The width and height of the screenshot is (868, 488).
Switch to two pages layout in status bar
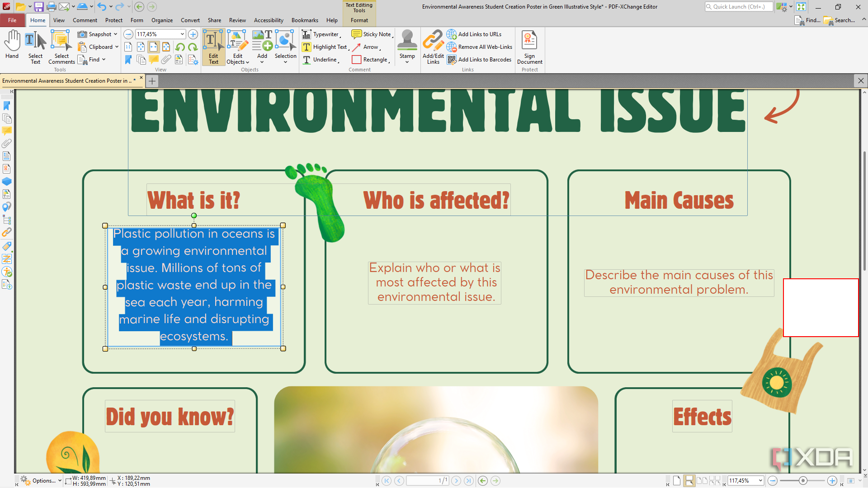tap(702, 481)
